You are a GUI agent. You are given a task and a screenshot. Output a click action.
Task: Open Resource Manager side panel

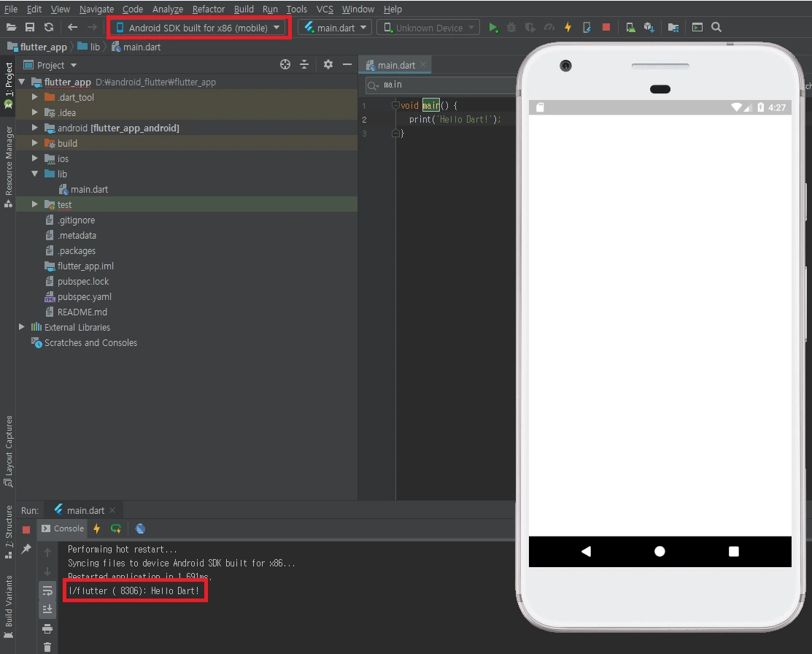pyautogui.click(x=8, y=166)
